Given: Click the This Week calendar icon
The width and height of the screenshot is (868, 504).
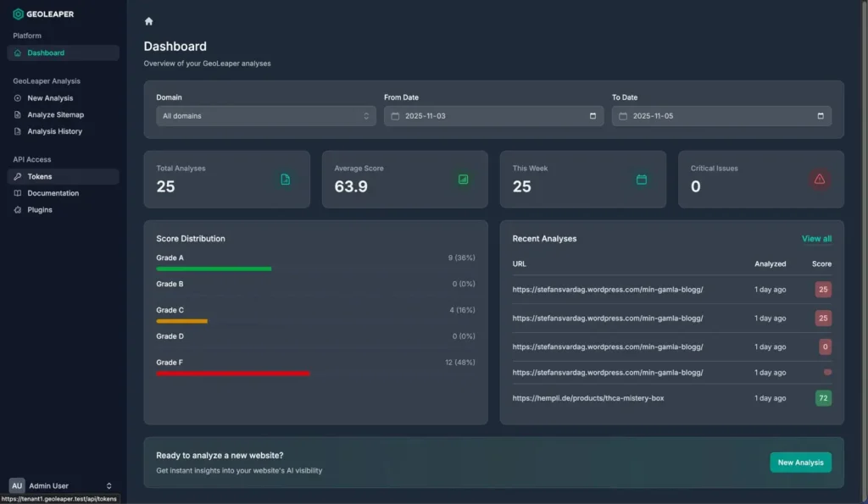Looking at the screenshot, I should (x=642, y=180).
